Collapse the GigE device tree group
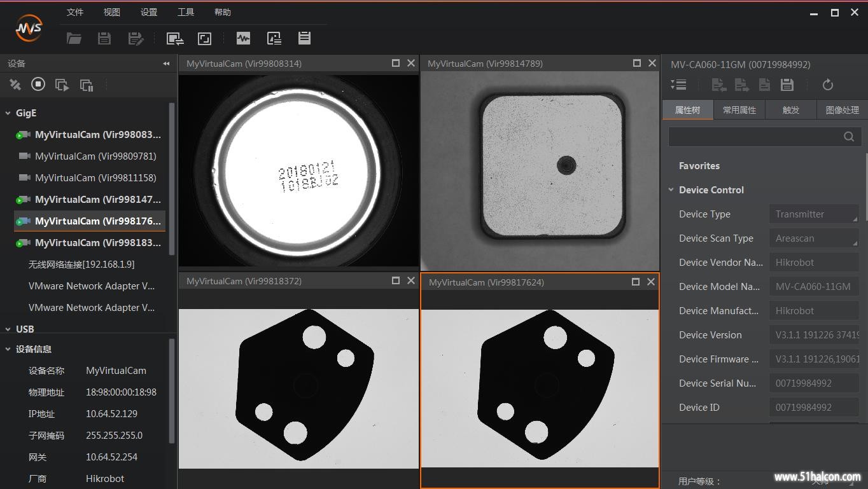This screenshot has width=868, height=489. (x=8, y=113)
